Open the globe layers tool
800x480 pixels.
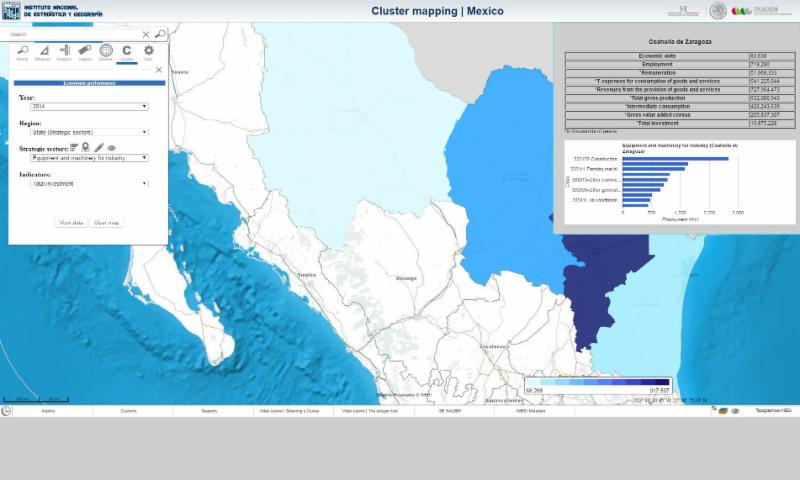pos(106,52)
